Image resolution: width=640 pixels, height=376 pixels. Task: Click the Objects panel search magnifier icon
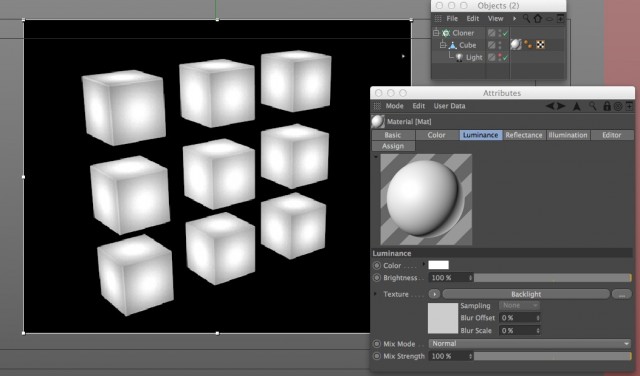[527, 18]
